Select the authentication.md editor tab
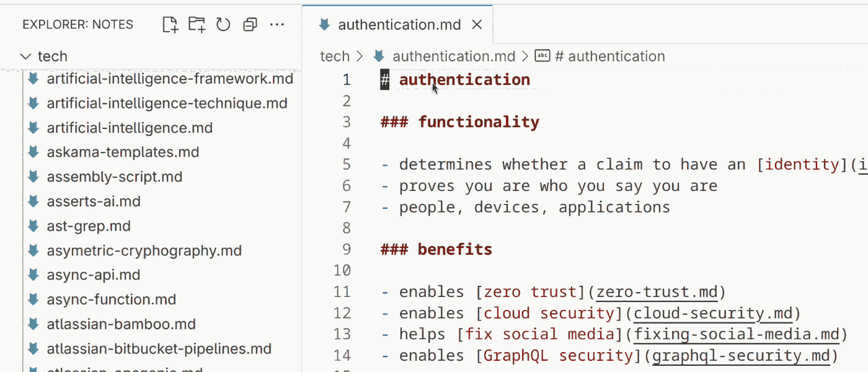 coord(397,25)
